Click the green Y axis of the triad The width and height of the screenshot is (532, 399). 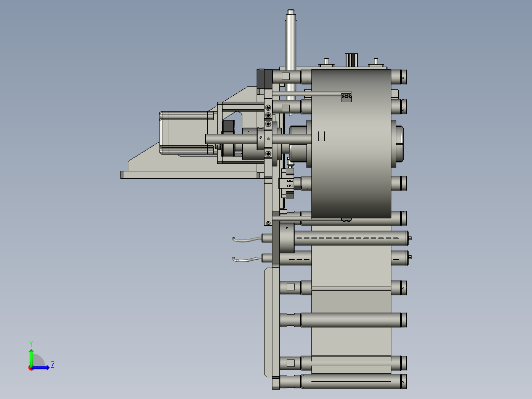click(31, 357)
